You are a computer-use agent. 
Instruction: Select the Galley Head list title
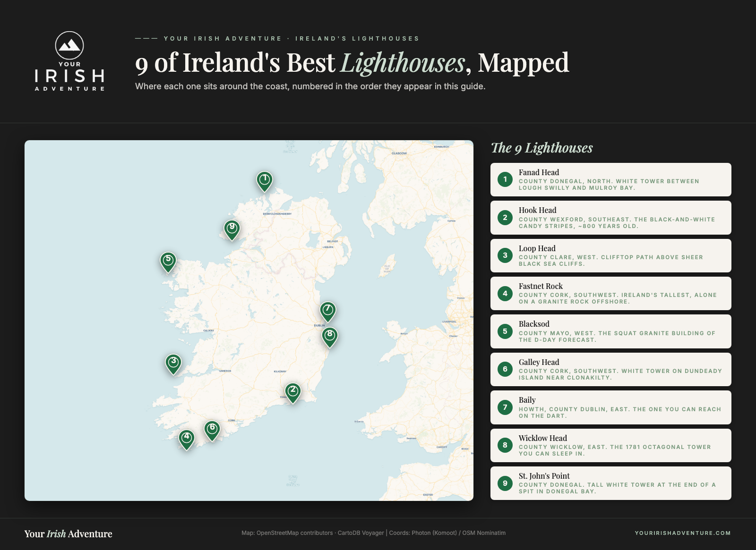(539, 362)
